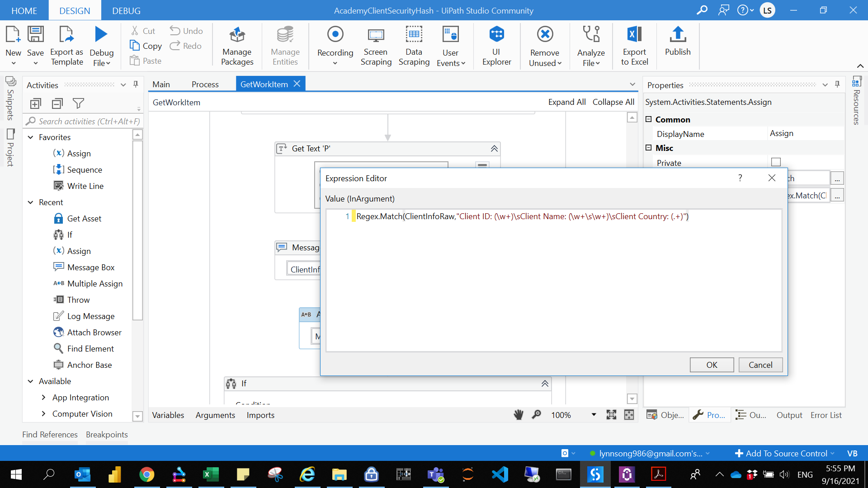This screenshot has width=868, height=488.
Task: Toggle the Private checkbox in Properties
Action: [x=776, y=162]
